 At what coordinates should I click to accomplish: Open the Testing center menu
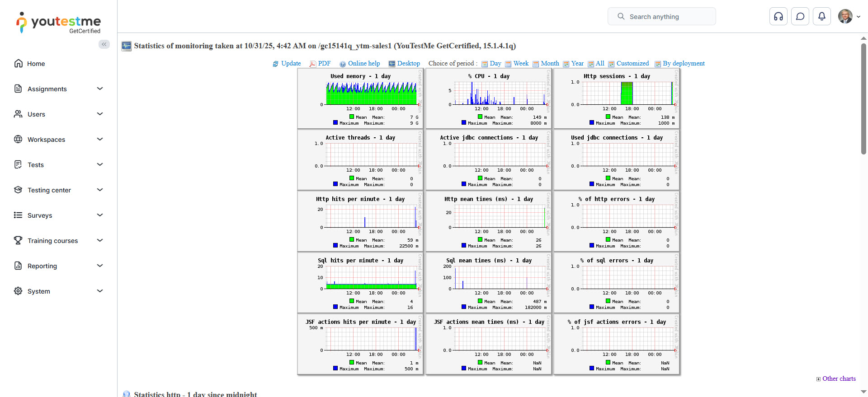click(x=49, y=190)
